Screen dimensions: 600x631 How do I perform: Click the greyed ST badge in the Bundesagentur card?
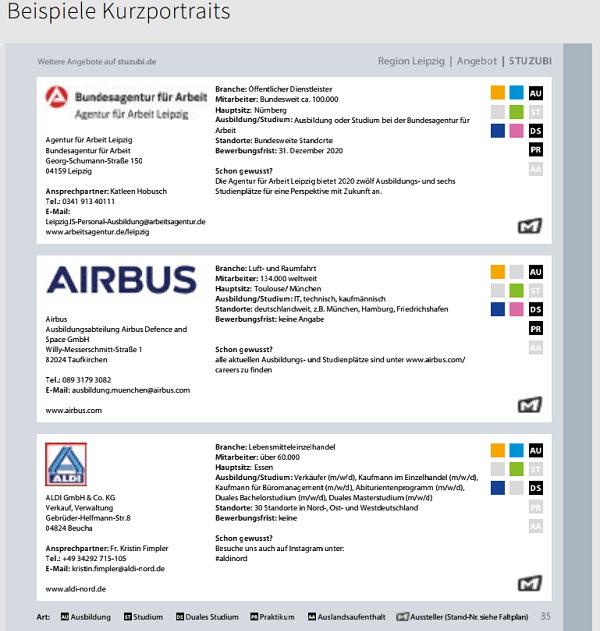[536, 112]
